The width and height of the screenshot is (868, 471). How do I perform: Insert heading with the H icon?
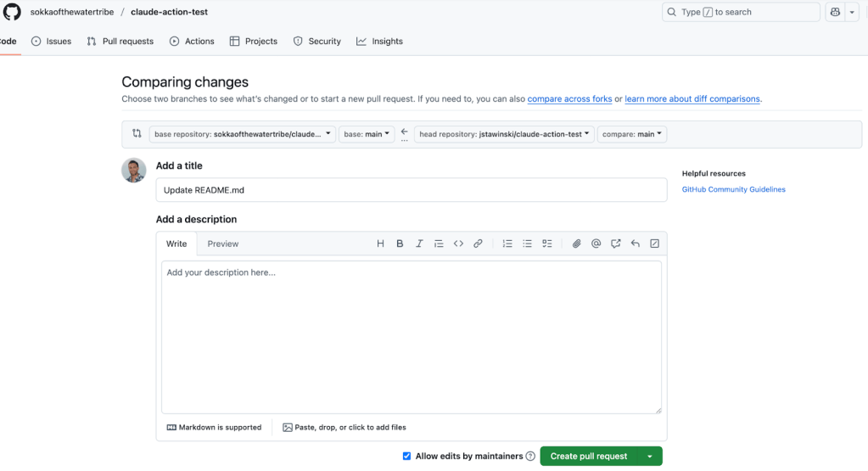380,244
